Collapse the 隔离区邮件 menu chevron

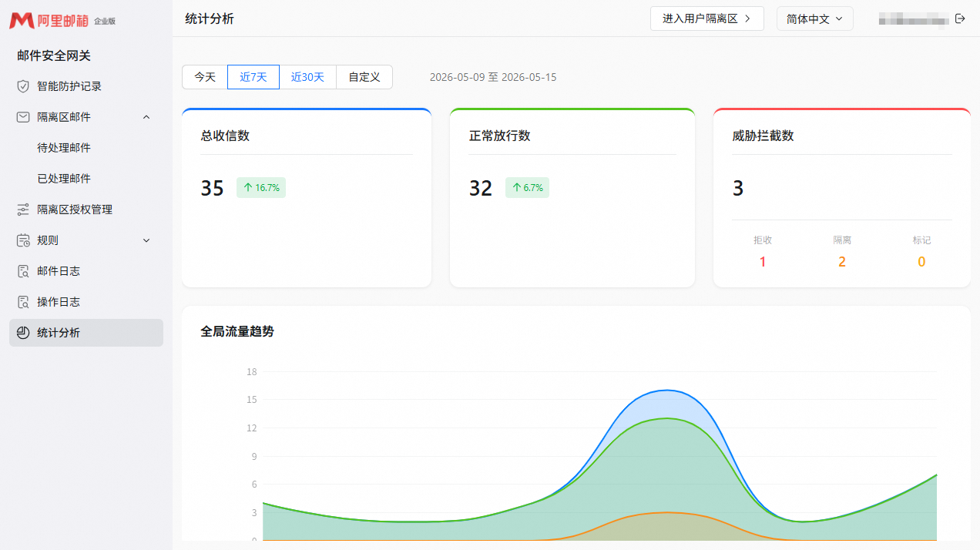point(146,117)
